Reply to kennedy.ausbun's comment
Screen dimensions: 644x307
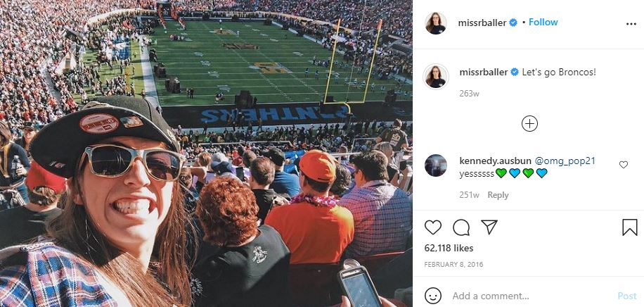coord(498,195)
